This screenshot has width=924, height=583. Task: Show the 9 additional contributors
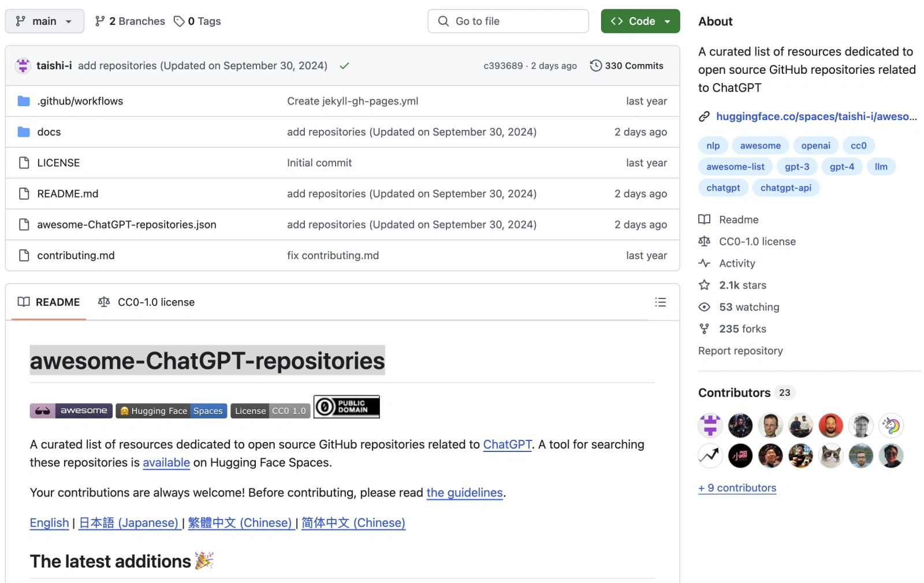coord(737,488)
